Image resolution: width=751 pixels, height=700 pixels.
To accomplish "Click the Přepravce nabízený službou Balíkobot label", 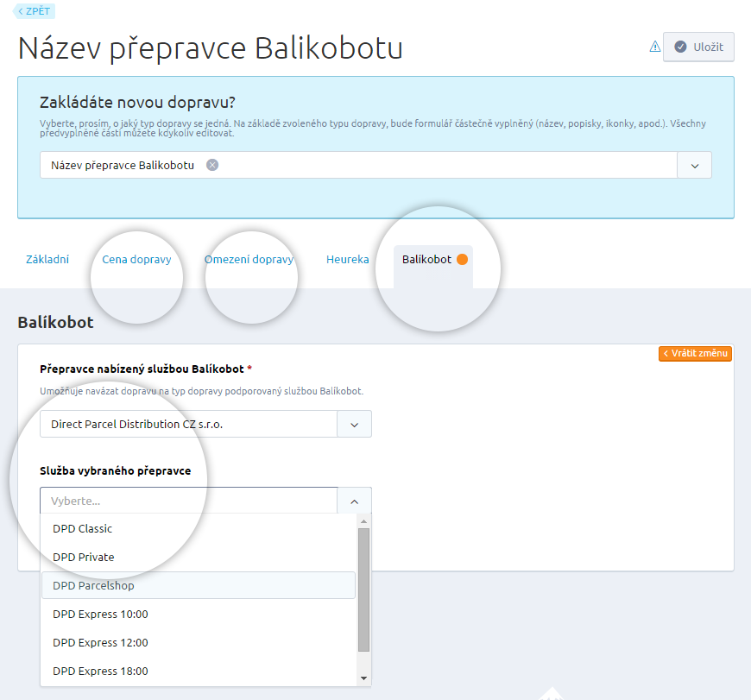I will pyautogui.click(x=142, y=369).
